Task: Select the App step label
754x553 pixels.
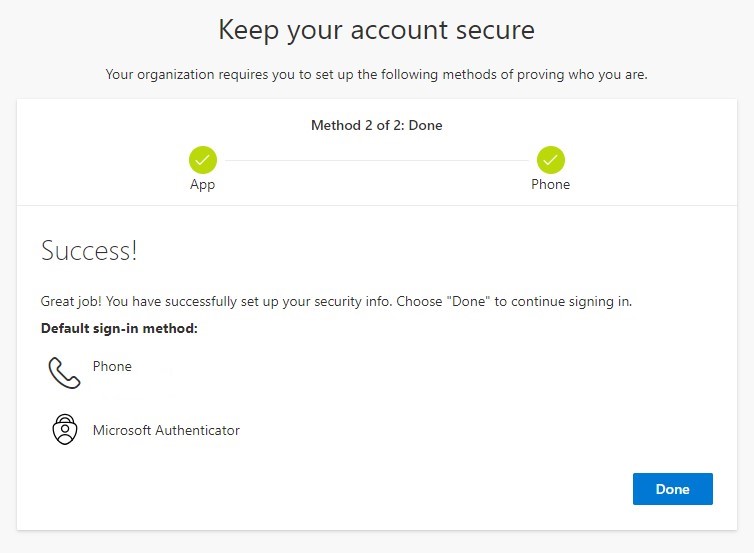Action: (202, 185)
